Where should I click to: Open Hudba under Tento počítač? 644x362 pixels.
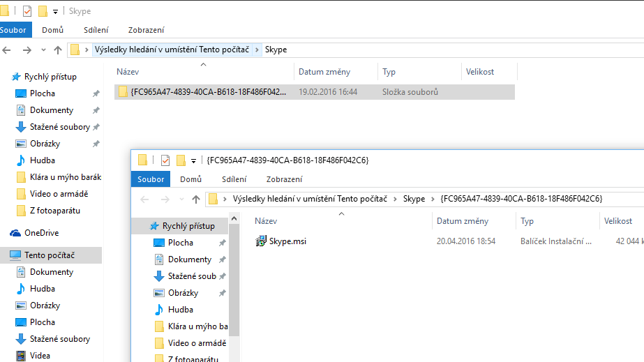[x=43, y=289]
